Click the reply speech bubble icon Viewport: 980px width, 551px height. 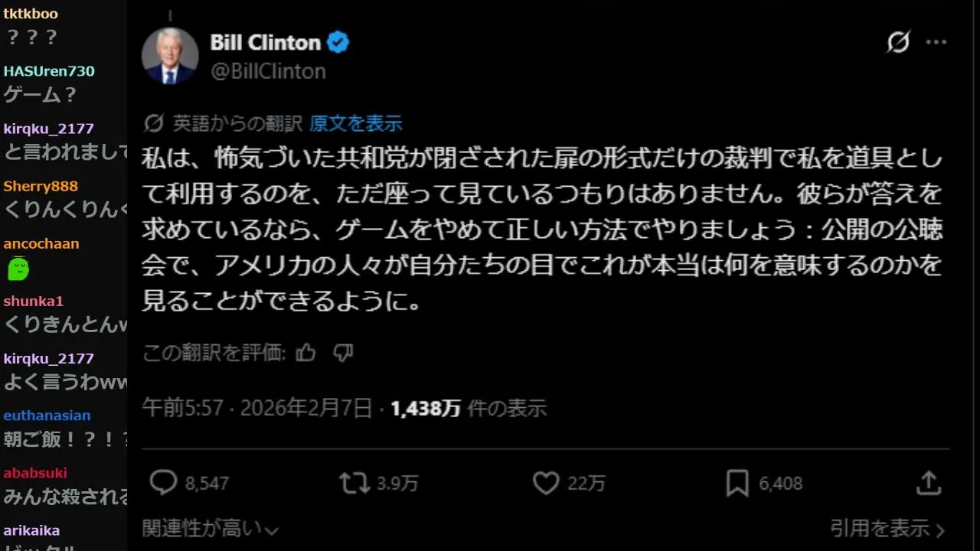pyautogui.click(x=163, y=483)
